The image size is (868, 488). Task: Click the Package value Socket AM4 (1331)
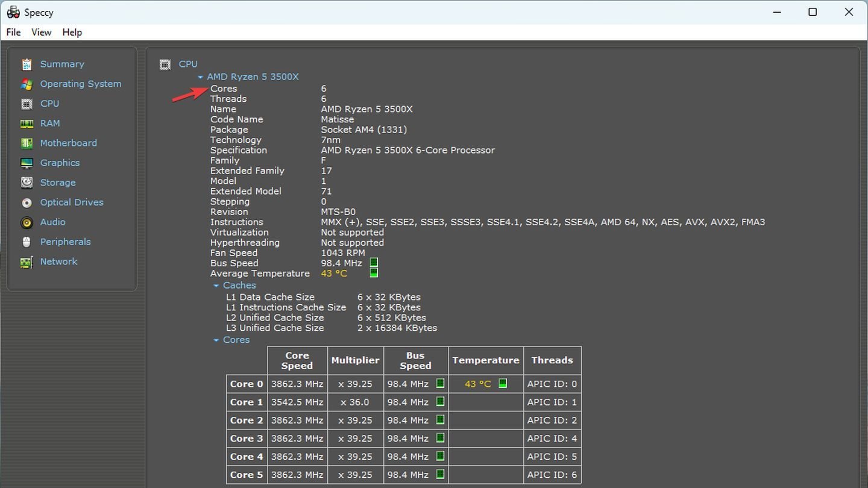tap(363, 130)
